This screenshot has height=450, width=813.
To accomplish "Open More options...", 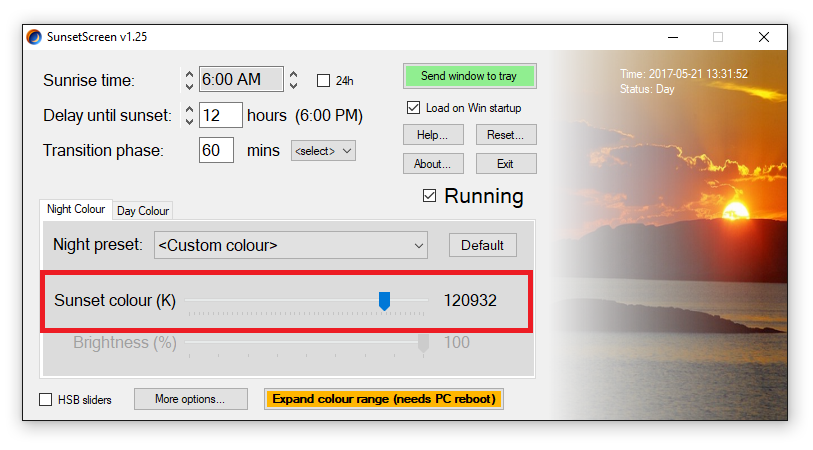I will coord(191,399).
